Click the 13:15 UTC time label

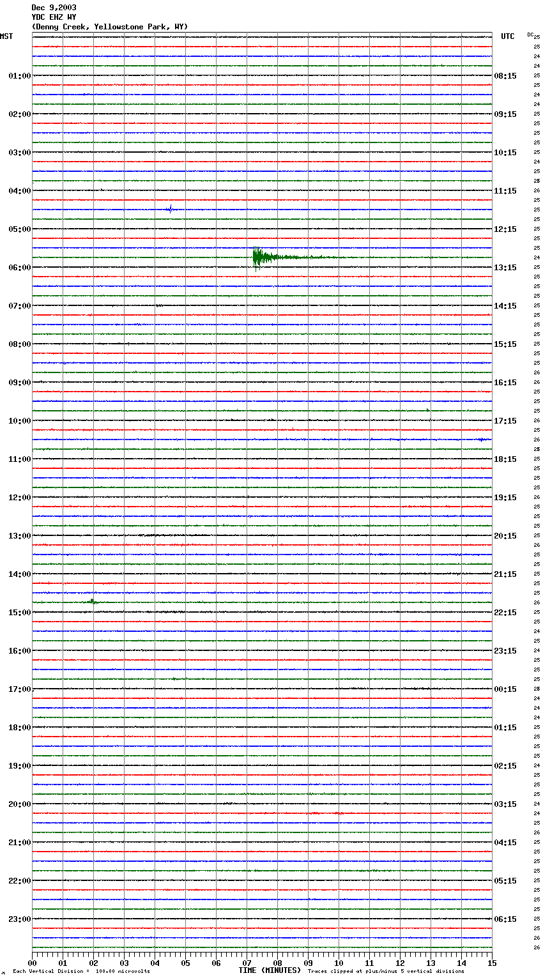505,268
